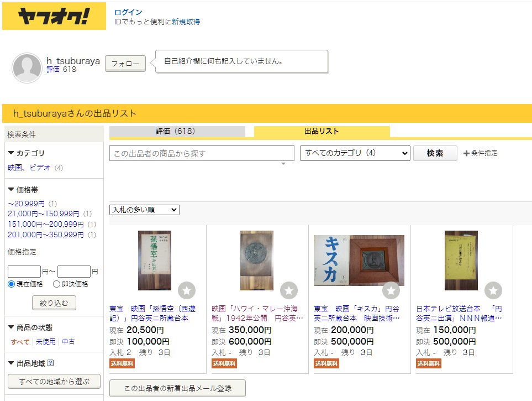
Task: Select the 即決価格 radio button
Action: 56,284
